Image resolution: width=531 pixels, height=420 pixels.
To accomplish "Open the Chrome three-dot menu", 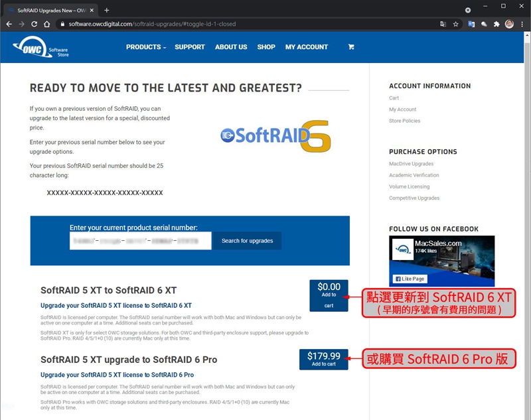I will coord(522,24).
